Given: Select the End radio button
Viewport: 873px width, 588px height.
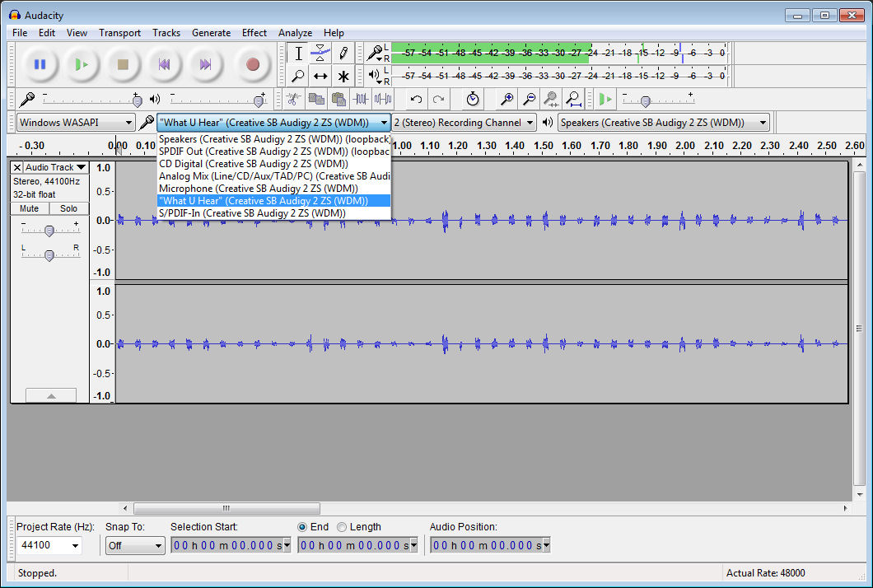Looking at the screenshot, I should (302, 527).
